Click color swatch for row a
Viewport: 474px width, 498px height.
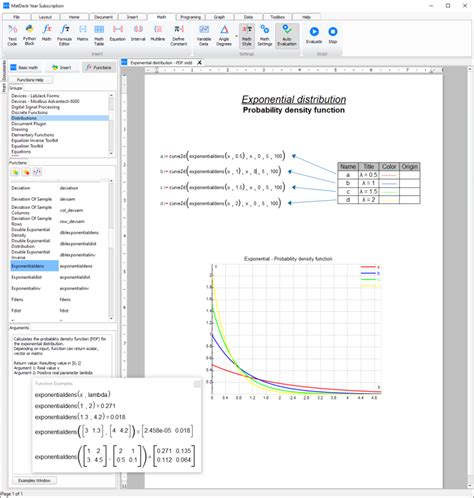pos(389,175)
